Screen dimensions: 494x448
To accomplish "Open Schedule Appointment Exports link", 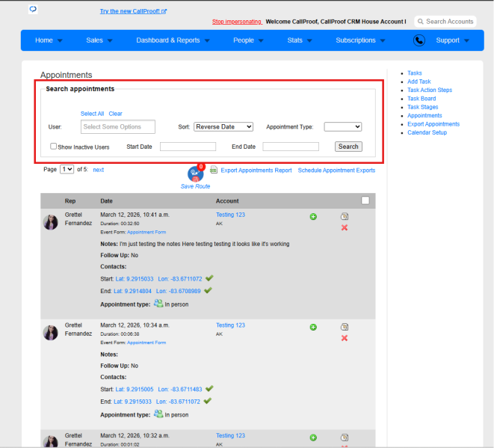I will [336, 171].
